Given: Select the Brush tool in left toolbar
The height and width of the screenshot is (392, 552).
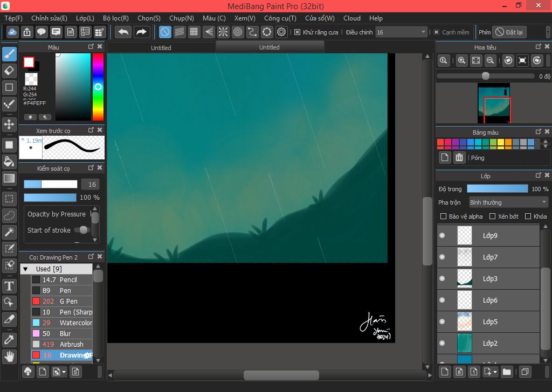Looking at the screenshot, I should (10, 54).
